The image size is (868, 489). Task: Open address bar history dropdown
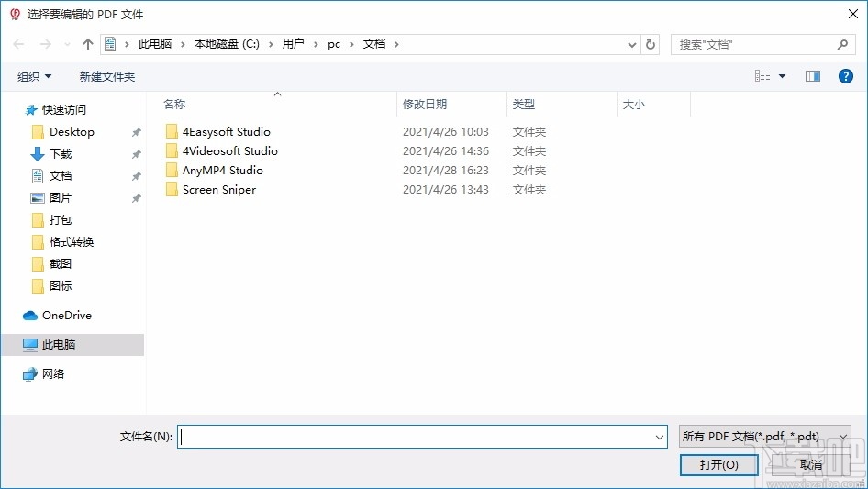[631, 45]
